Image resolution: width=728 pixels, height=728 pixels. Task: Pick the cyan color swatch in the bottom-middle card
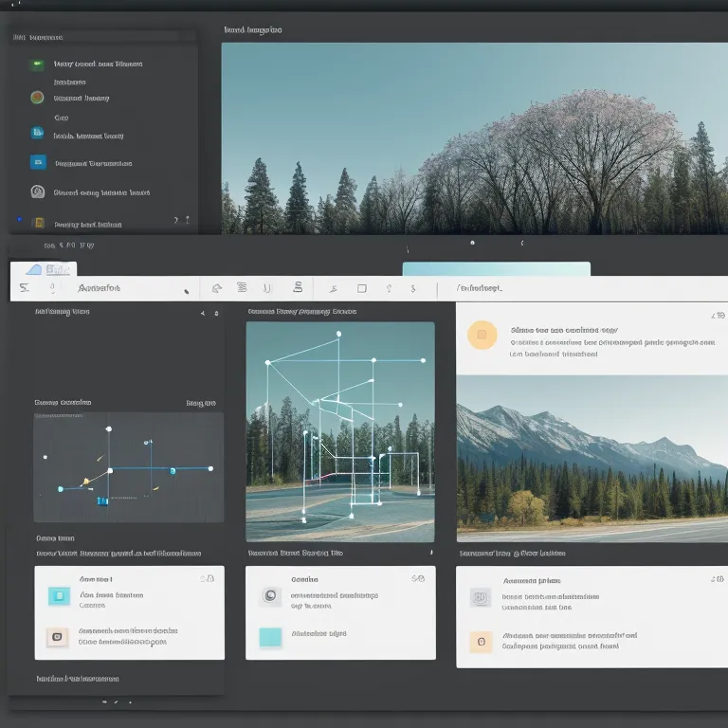point(270,636)
